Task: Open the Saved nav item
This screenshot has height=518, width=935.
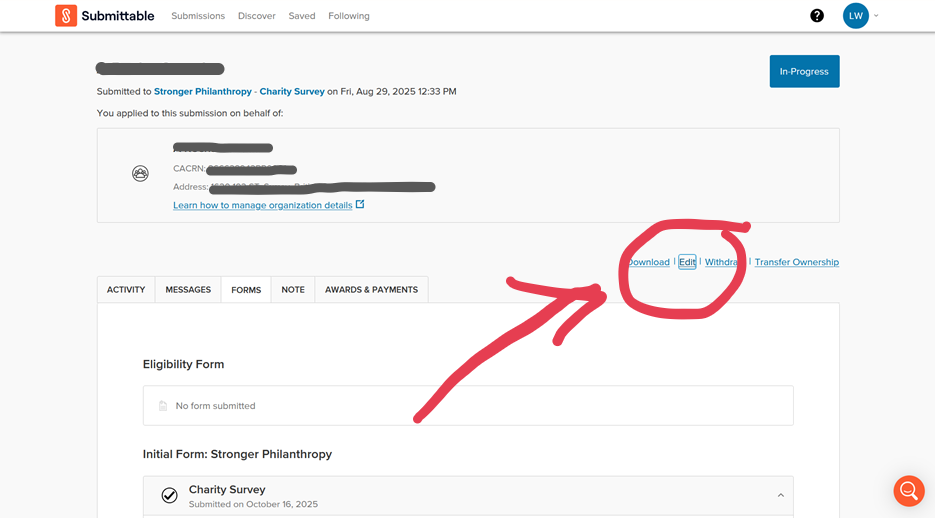Action: coord(301,16)
